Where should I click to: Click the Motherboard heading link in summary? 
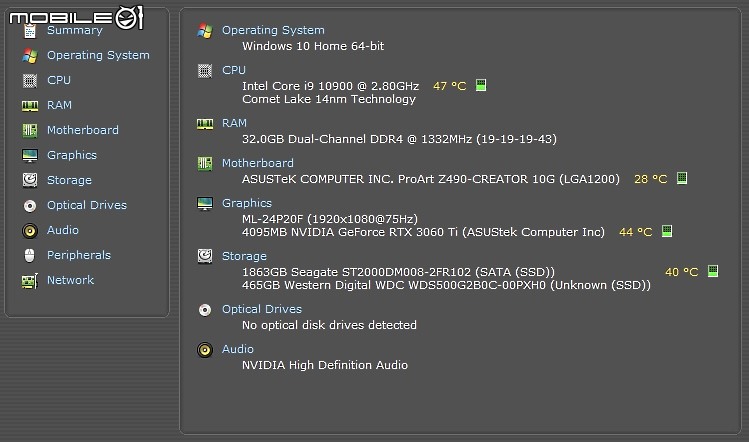[x=258, y=163]
